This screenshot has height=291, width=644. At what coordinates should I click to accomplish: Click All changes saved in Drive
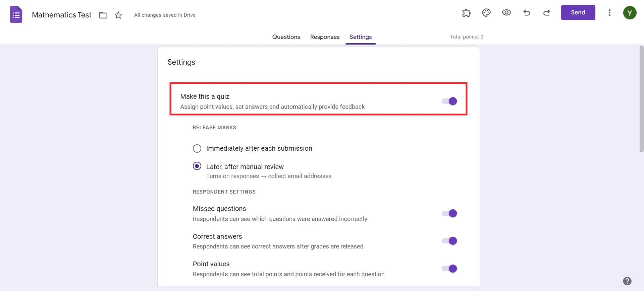click(x=165, y=15)
